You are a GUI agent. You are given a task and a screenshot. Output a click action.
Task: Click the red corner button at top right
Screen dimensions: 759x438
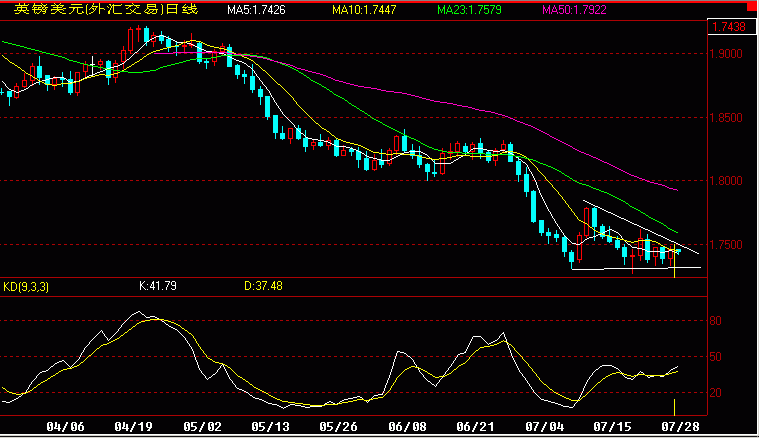[752, 8]
